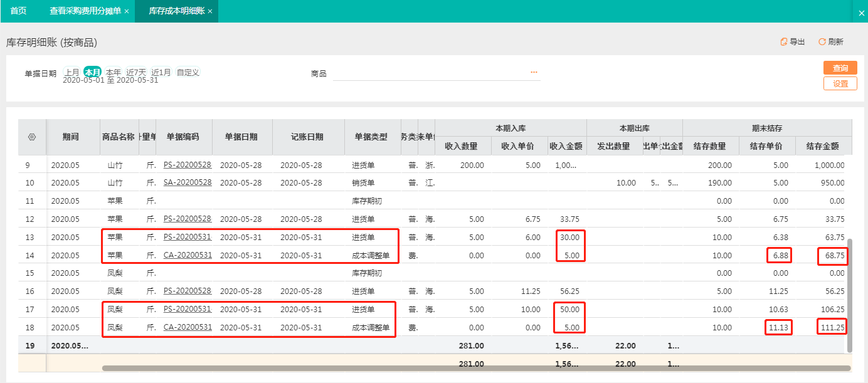The width and height of the screenshot is (868, 383).
Task: Click 结存单价 value 11.13
Action: tap(778, 327)
